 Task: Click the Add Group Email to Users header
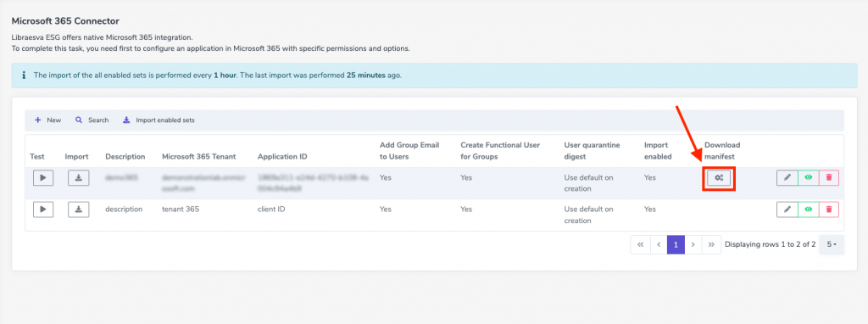(x=409, y=151)
